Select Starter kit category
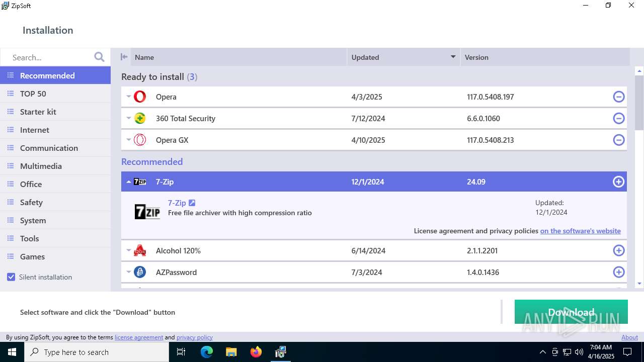644x362 pixels. pos(55,112)
